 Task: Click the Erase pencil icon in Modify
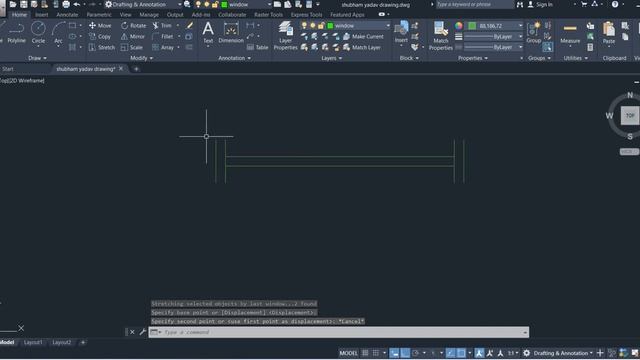tap(189, 25)
